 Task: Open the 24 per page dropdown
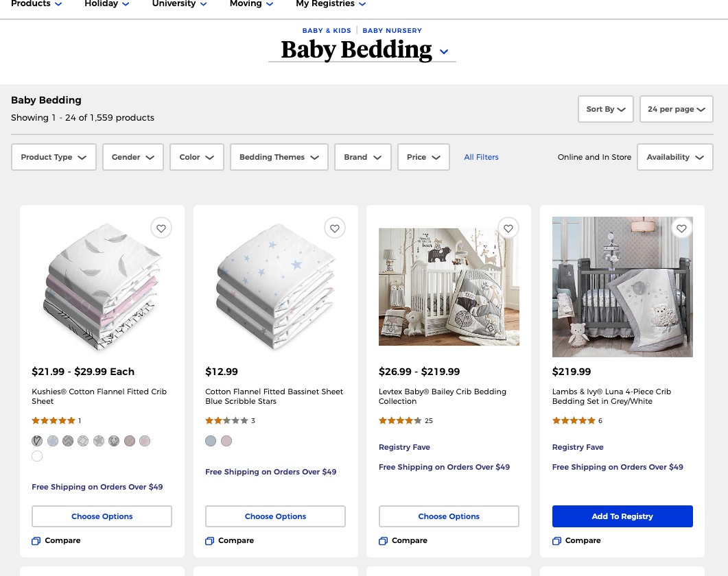676,109
